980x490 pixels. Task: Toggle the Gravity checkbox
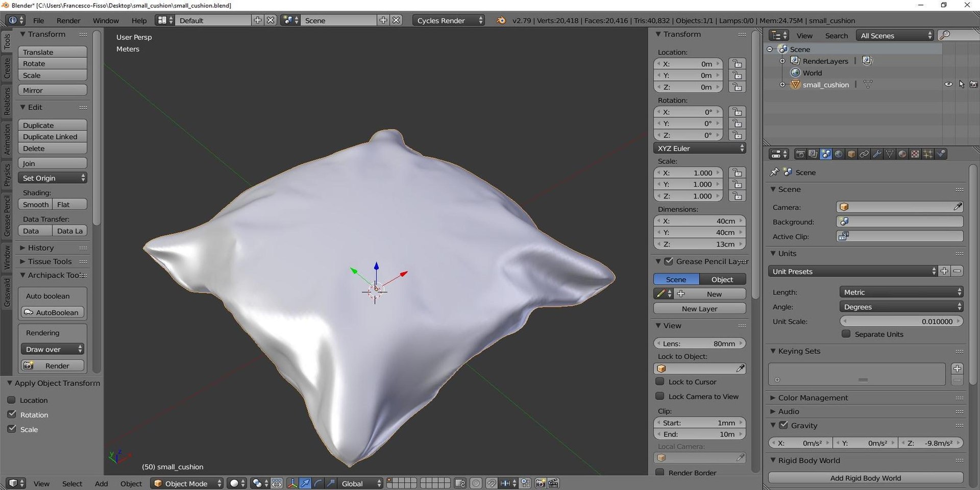[783, 425]
